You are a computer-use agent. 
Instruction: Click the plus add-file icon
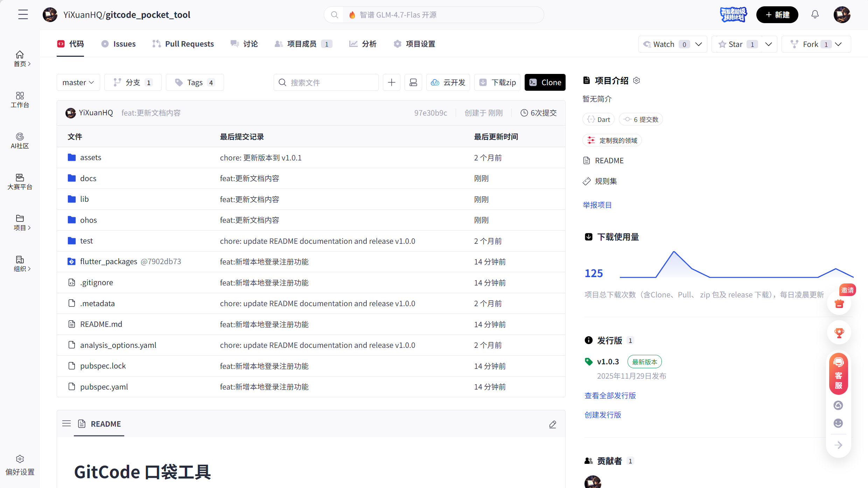391,82
